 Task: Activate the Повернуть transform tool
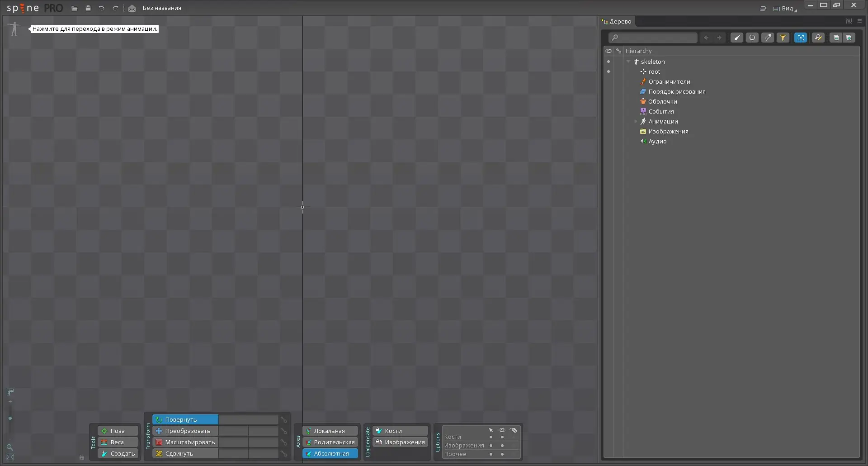point(185,419)
